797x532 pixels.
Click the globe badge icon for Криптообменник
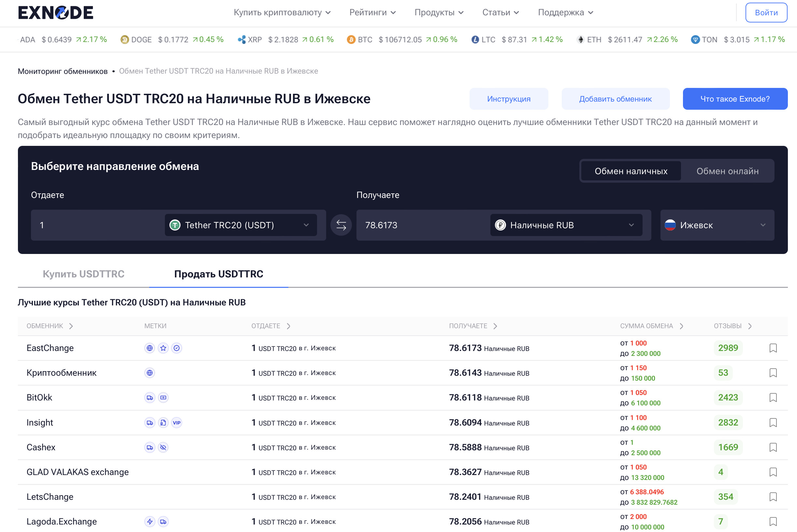[150, 373]
